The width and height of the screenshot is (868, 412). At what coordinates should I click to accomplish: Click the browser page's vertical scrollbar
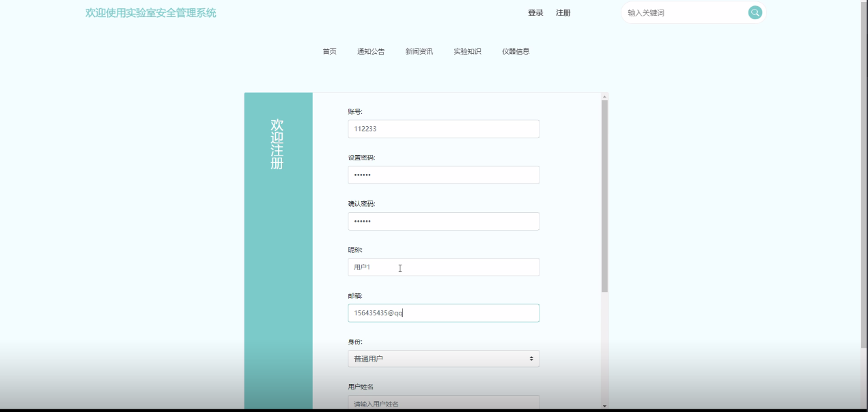coord(864,174)
